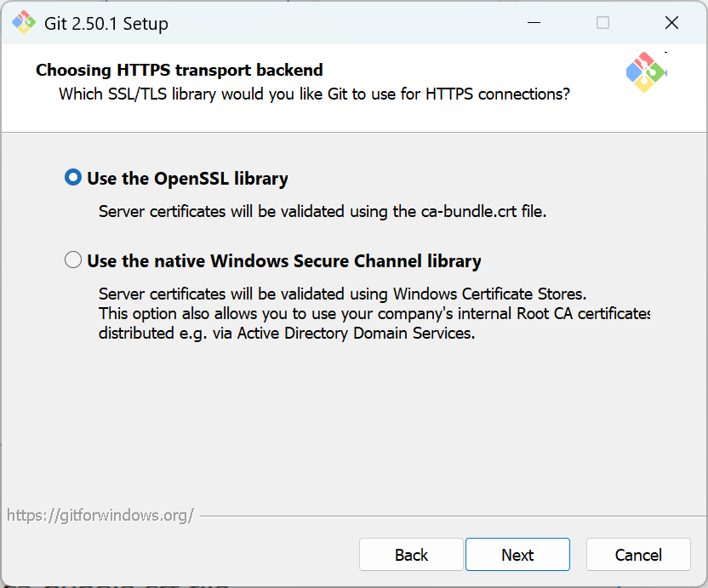Close the Git 2.50.1 Setup dialog
This screenshot has height=588, width=708.
pos(671,23)
